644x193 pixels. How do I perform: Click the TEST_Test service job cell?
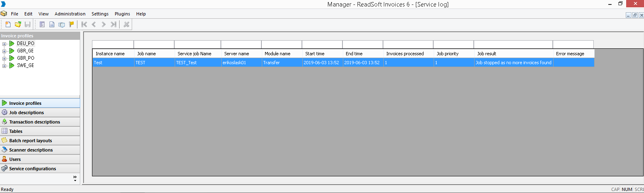coord(197,63)
